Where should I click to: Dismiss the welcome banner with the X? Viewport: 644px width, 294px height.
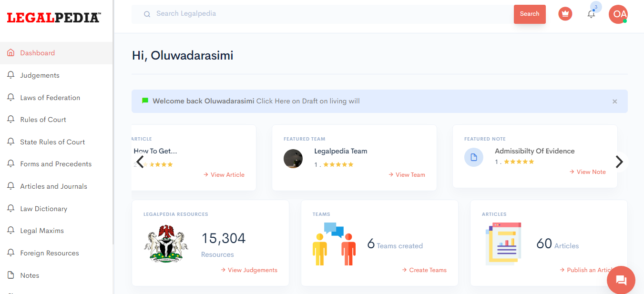(615, 101)
